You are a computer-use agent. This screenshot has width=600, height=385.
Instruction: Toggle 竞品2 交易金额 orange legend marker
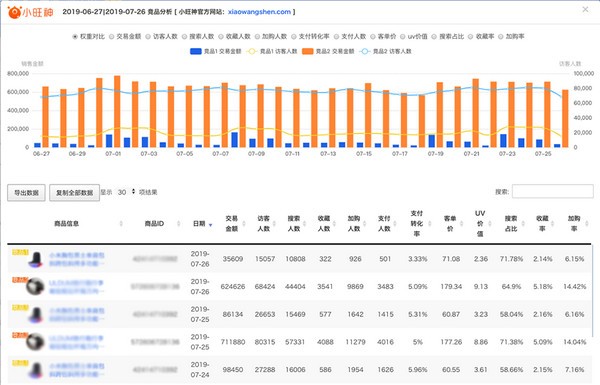point(308,51)
